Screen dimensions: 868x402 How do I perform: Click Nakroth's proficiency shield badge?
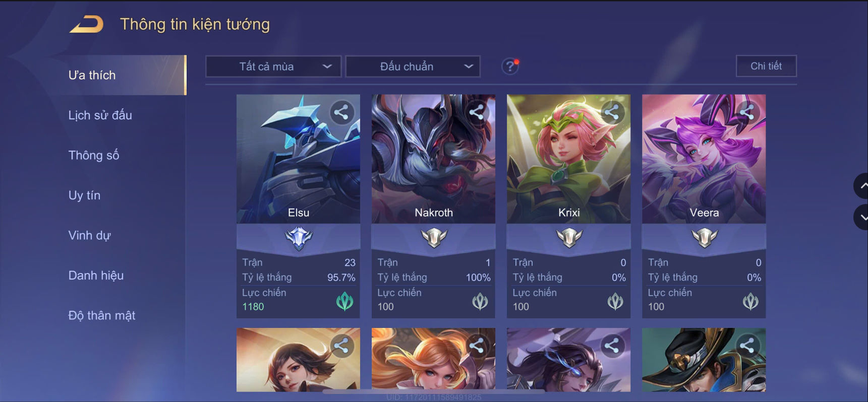coord(434,237)
